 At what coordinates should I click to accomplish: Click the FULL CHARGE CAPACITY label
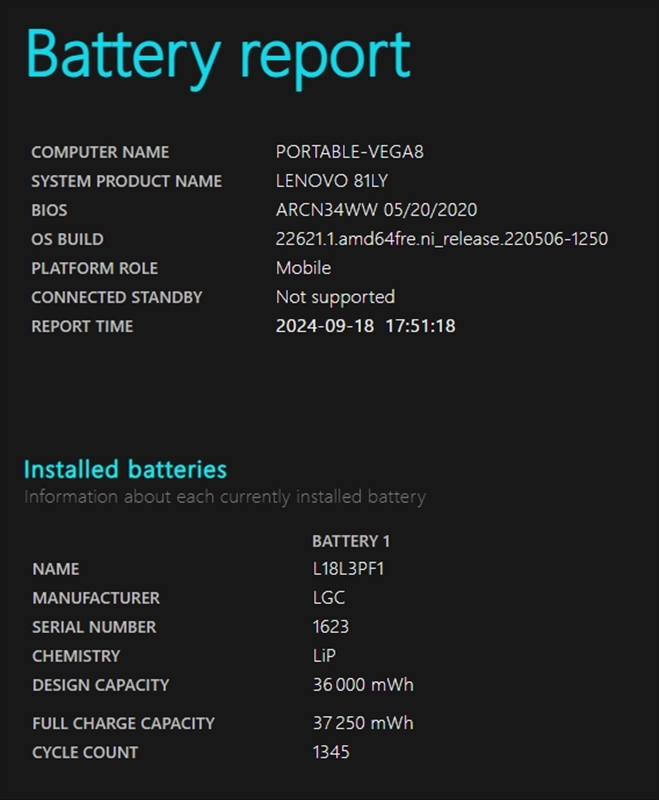[123, 723]
